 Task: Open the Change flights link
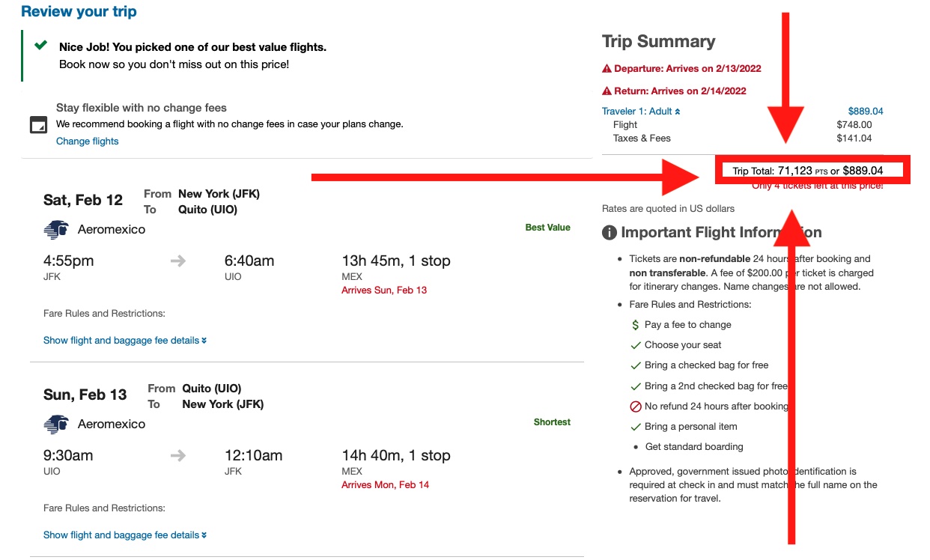pos(87,141)
